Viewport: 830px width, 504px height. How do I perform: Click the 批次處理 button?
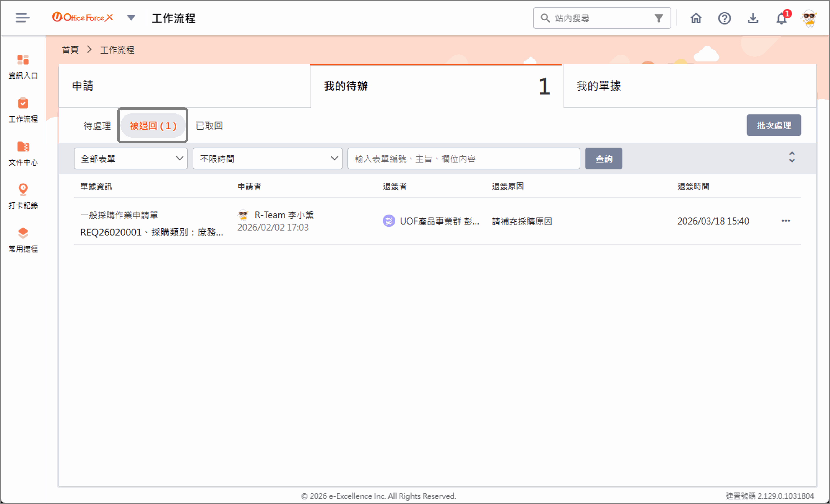(x=773, y=125)
